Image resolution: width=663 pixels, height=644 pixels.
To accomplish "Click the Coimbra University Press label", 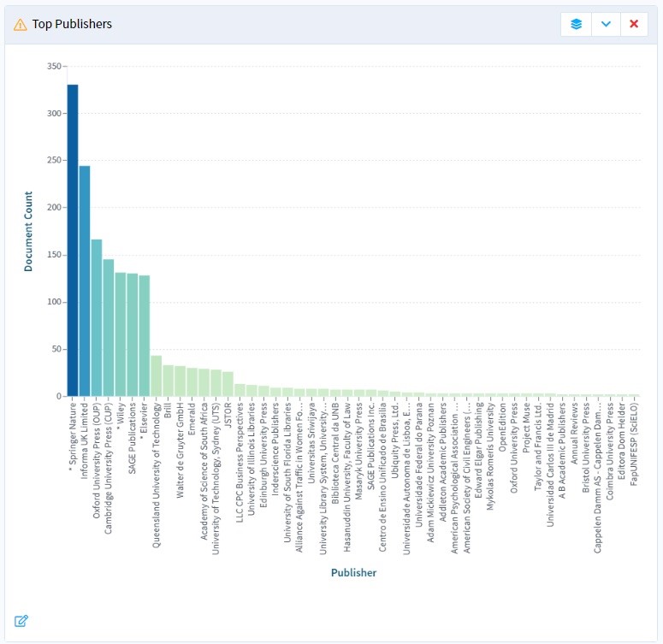I will click(610, 451).
